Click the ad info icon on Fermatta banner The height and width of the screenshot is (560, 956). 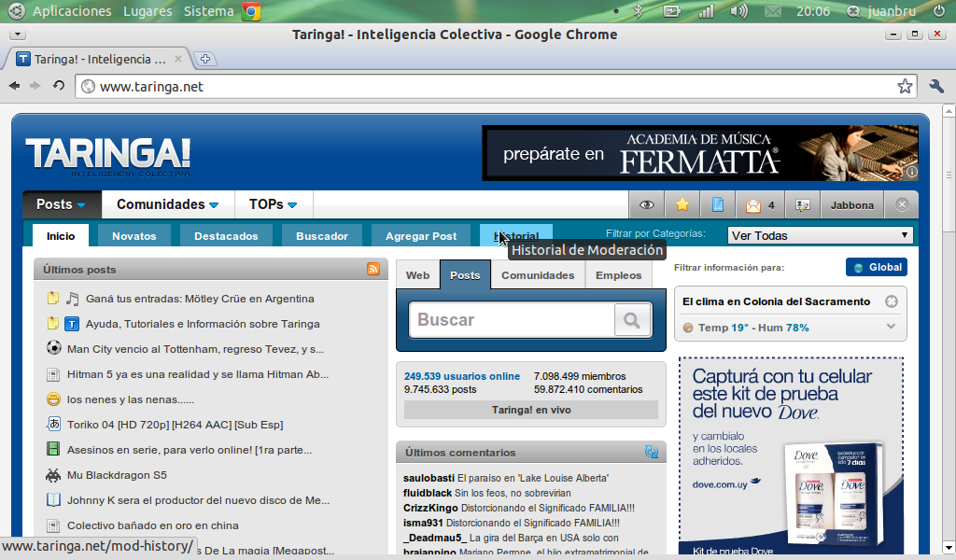coord(911,172)
